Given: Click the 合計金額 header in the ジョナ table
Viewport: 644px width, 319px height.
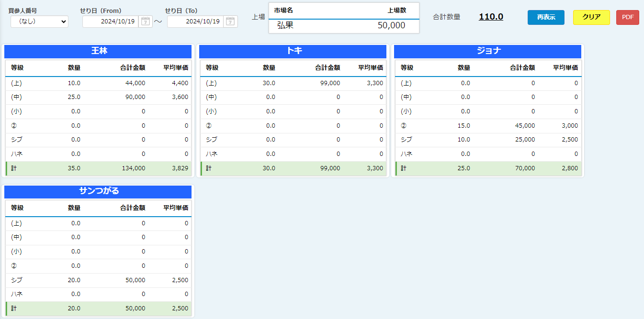Looking at the screenshot, I should pos(522,68).
